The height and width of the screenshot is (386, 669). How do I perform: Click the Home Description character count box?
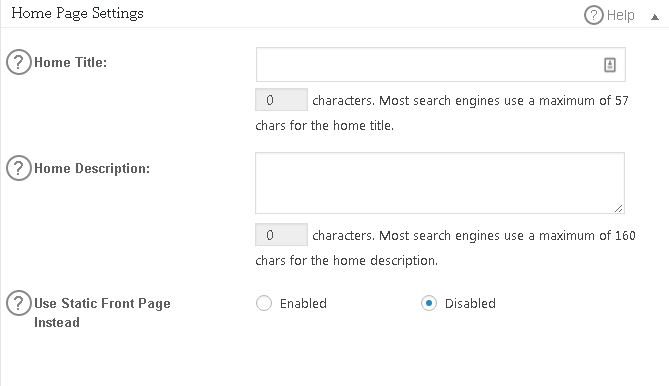tap(281, 235)
